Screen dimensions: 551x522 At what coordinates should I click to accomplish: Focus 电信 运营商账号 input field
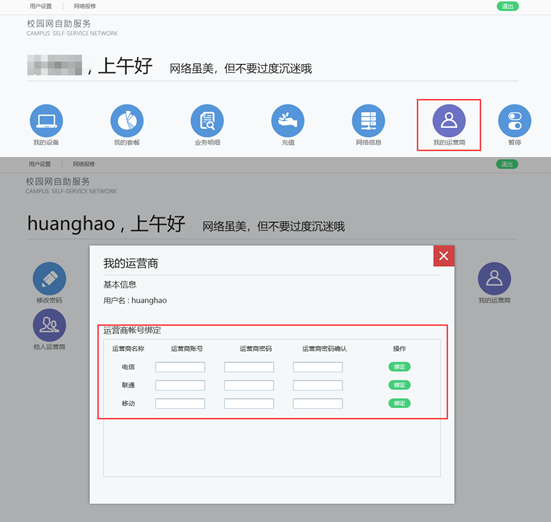click(180, 367)
